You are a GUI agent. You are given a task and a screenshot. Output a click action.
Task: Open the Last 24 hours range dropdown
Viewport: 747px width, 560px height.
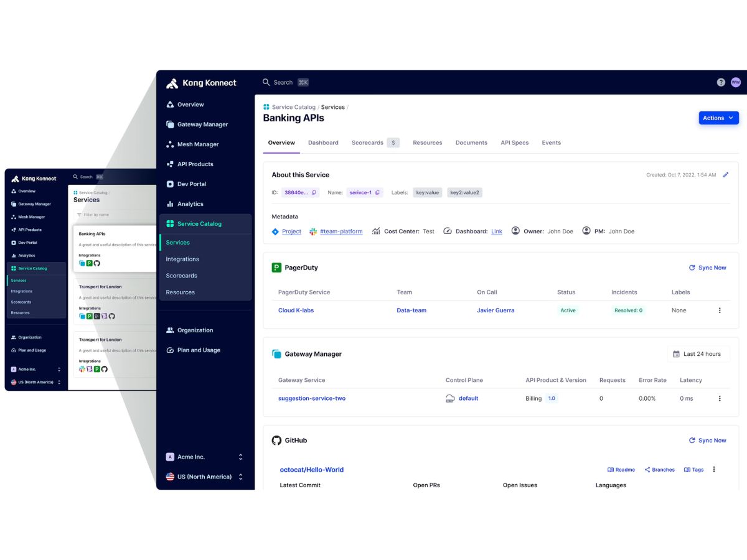click(698, 354)
